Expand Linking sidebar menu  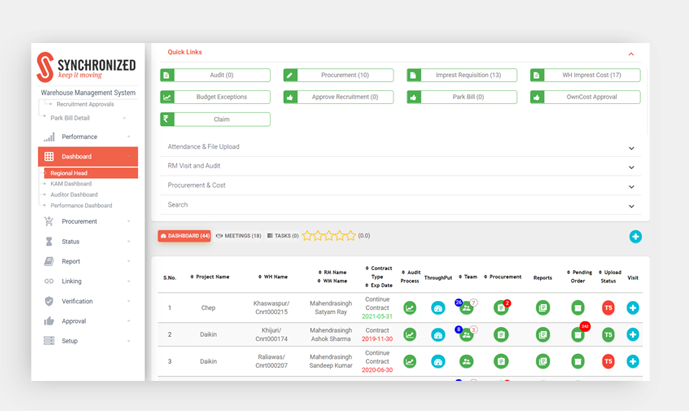point(88,281)
